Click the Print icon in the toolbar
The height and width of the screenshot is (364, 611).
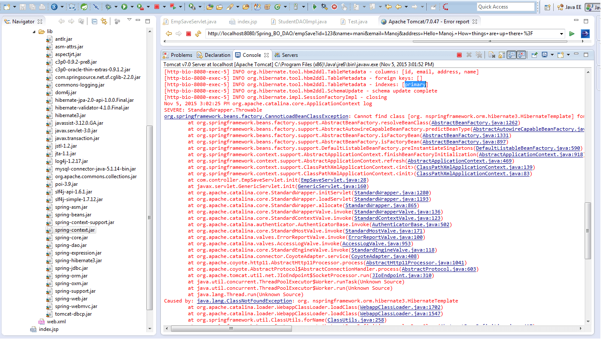click(42, 6)
